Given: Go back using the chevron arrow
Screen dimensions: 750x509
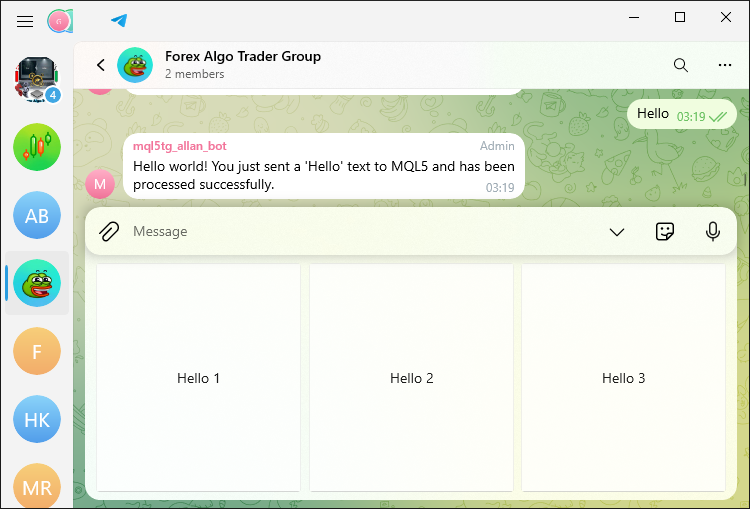Looking at the screenshot, I should pos(101,65).
